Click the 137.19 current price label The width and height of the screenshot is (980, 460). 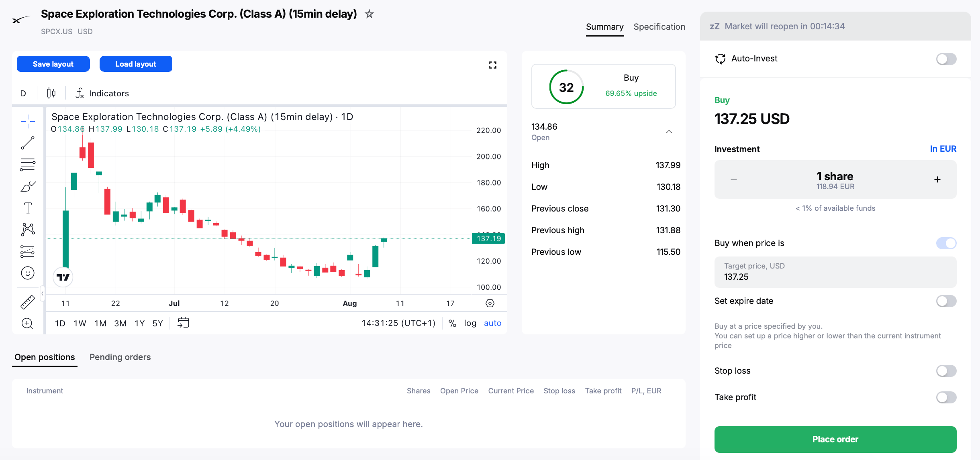[488, 238]
